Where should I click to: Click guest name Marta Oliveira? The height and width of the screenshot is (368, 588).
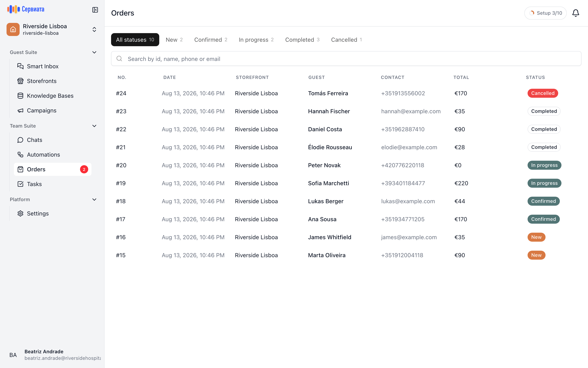(x=326, y=255)
